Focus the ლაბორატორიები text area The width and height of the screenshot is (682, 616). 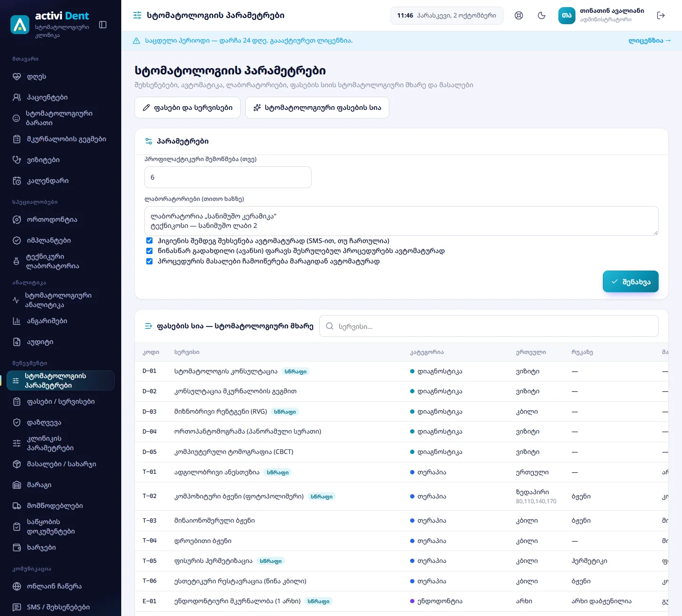(402, 221)
